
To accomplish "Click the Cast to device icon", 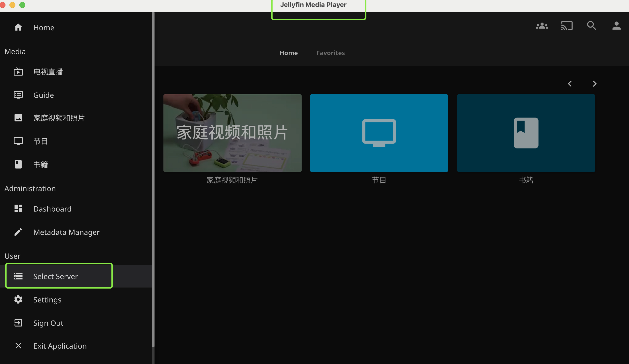I will tap(567, 26).
